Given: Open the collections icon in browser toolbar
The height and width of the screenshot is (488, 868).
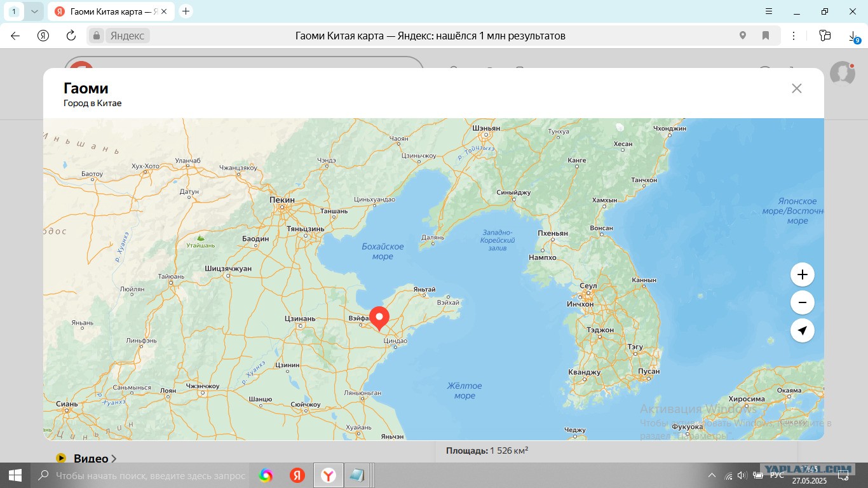Looking at the screenshot, I should pos(825,36).
